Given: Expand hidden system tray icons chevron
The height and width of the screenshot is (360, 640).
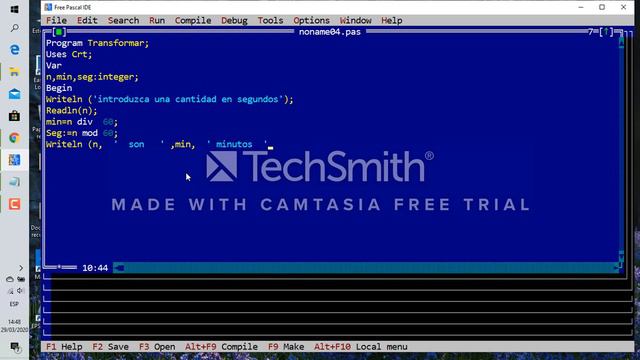Looking at the screenshot, I should pyautogui.click(x=21, y=268).
